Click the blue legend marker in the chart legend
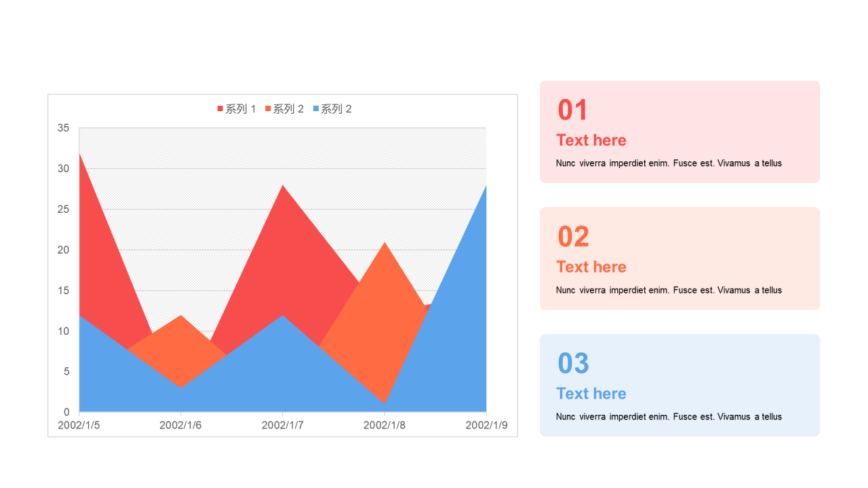This screenshot has height=488, width=868. coord(316,109)
